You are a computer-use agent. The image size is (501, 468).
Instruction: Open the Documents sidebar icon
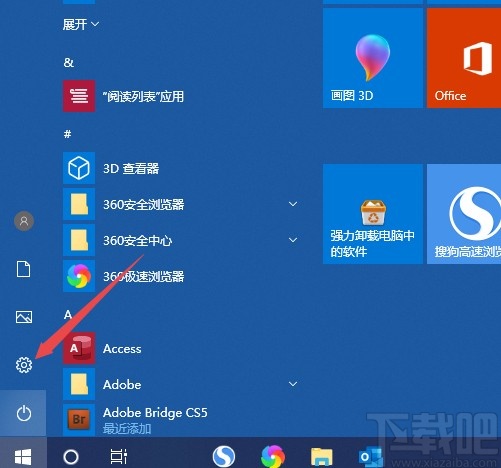coord(23,269)
